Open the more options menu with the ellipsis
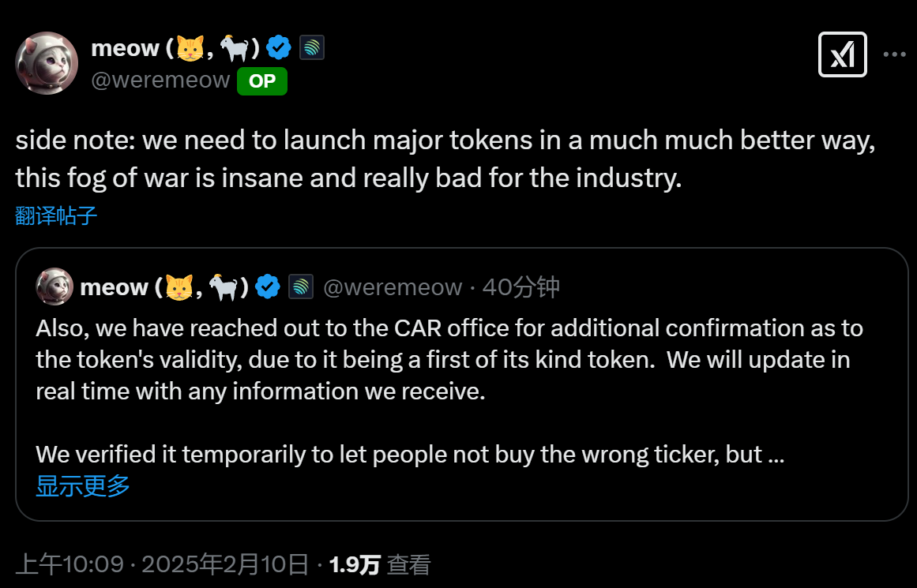This screenshot has width=917, height=588. click(893, 54)
